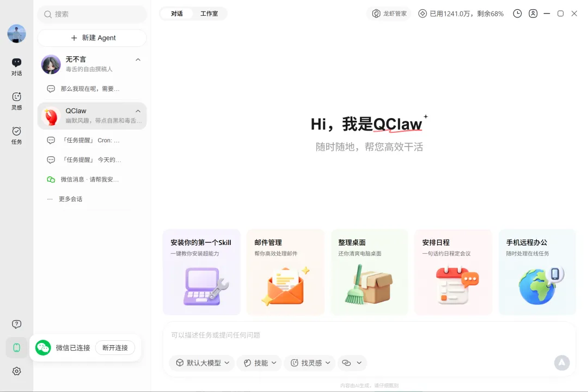Screen dimensions: 588x392
Task: Open 「任务提醒」 今天的 conversation
Action: 92,160
